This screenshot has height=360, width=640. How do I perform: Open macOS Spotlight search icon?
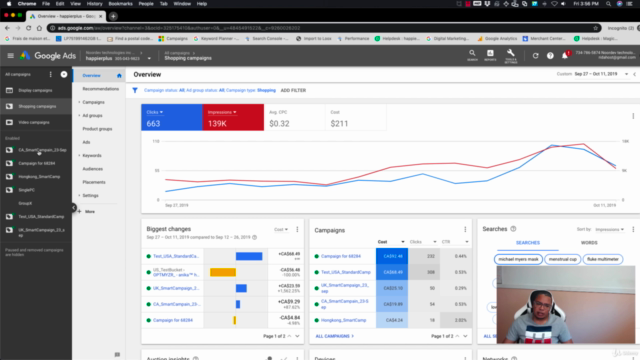click(609, 4)
